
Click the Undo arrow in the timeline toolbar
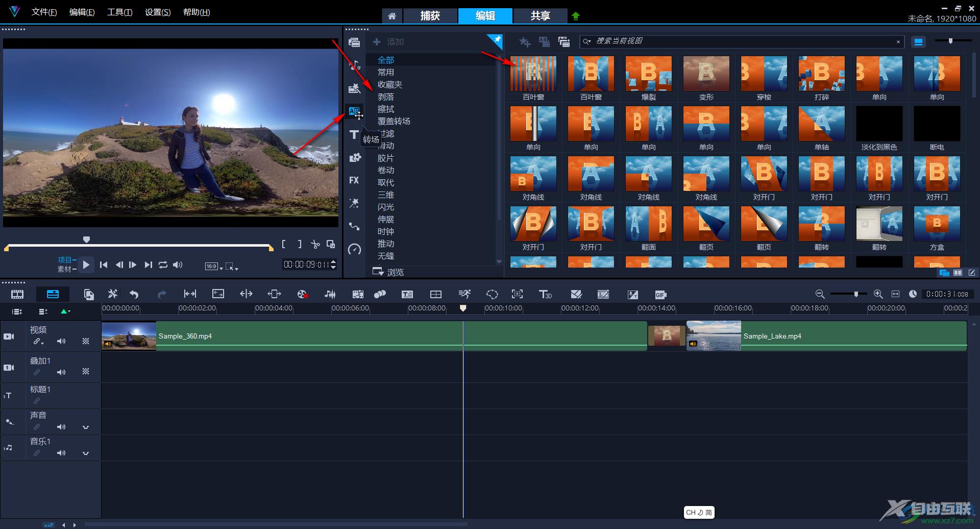[134, 294]
